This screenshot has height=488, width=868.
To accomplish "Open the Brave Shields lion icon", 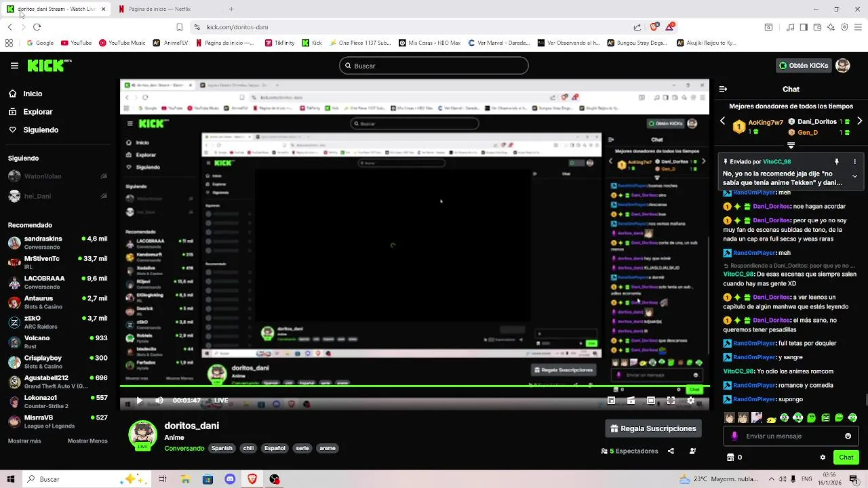I will [x=654, y=27].
